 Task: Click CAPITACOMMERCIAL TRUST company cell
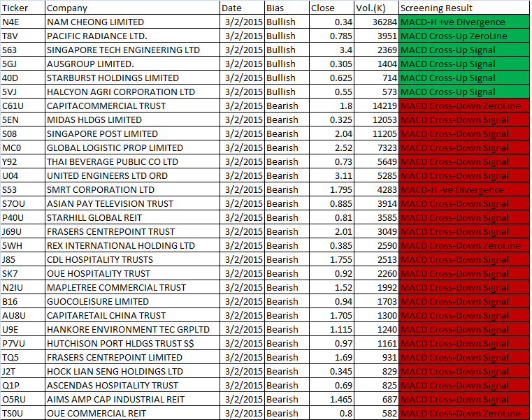pos(132,106)
